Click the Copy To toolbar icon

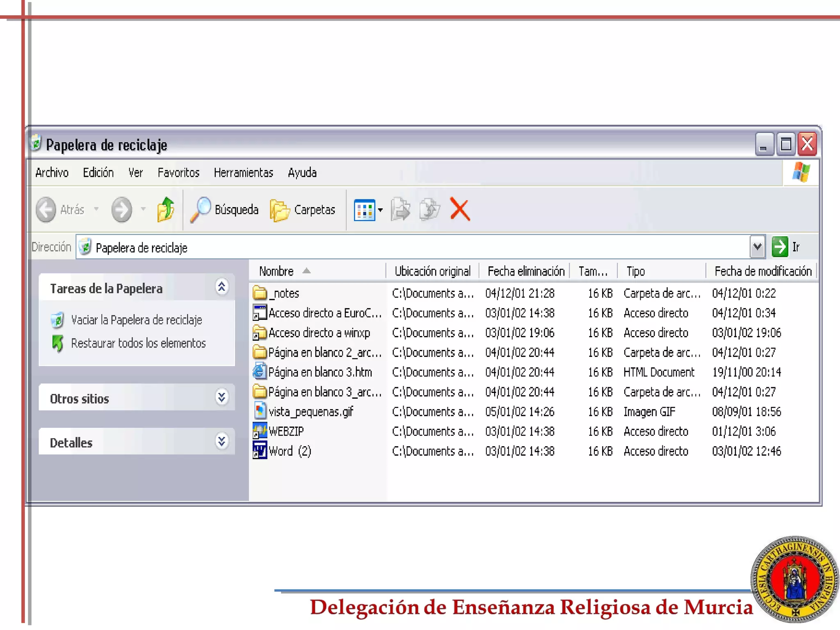[x=429, y=210]
